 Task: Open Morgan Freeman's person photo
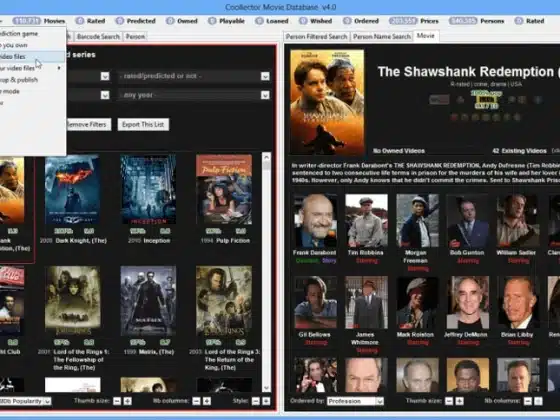click(417, 221)
